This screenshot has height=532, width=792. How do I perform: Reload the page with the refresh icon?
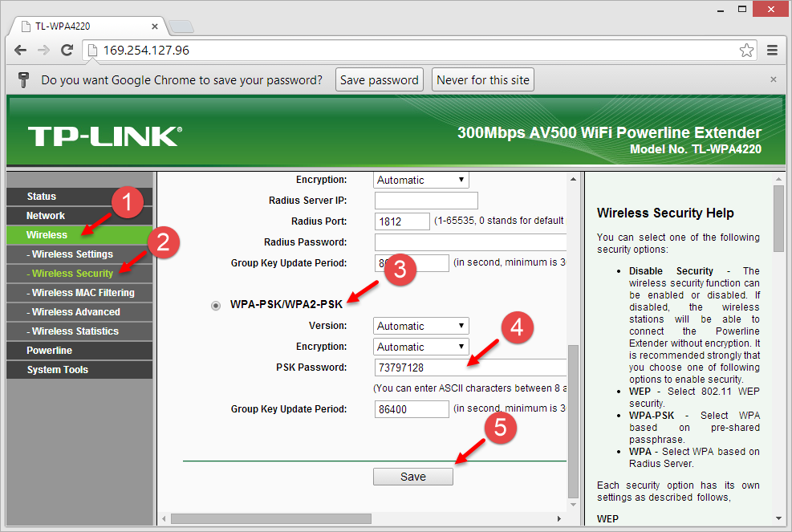point(67,50)
